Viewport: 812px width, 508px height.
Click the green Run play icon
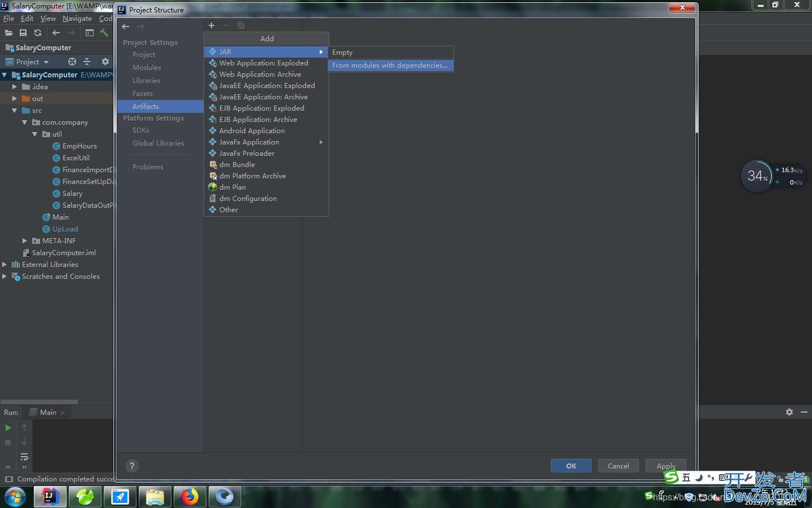(8, 428)
